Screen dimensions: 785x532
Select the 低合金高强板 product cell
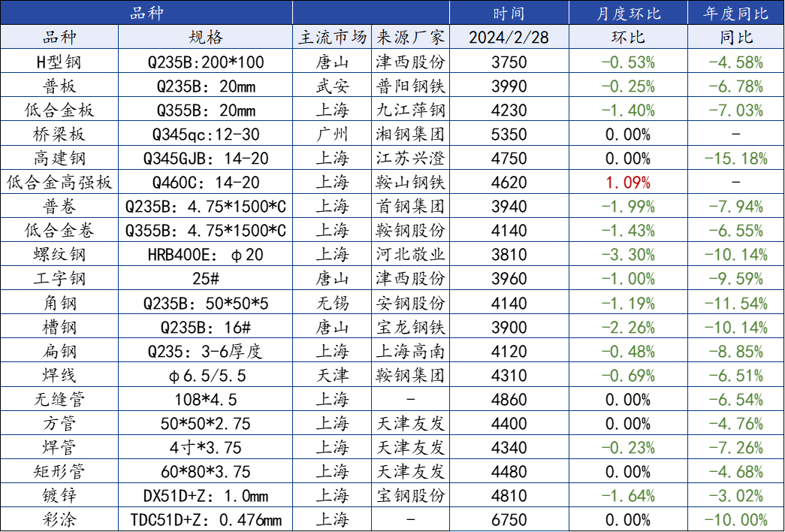tap(59, 182)
